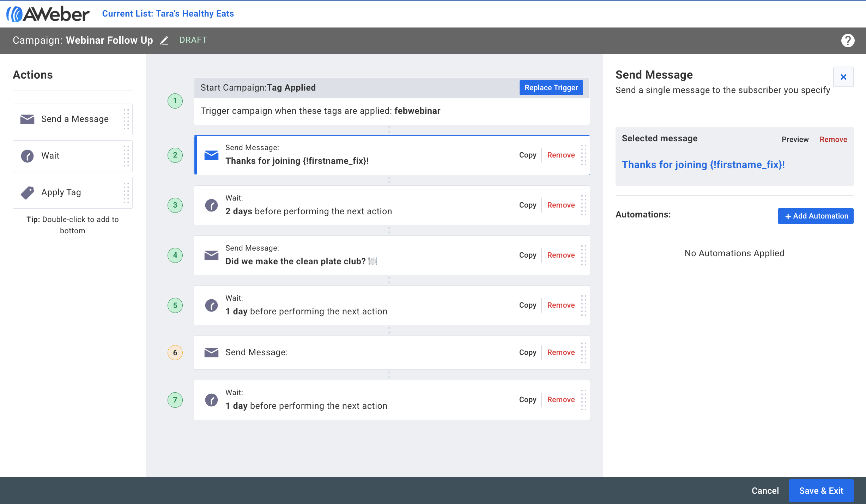866x504 pixels.
Task: Click the envelope icon on the clean plate message
Action: 211,256
